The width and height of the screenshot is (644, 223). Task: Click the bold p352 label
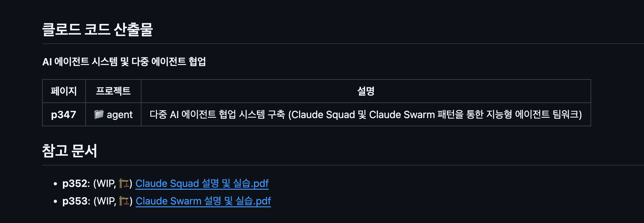pos(75,183)
